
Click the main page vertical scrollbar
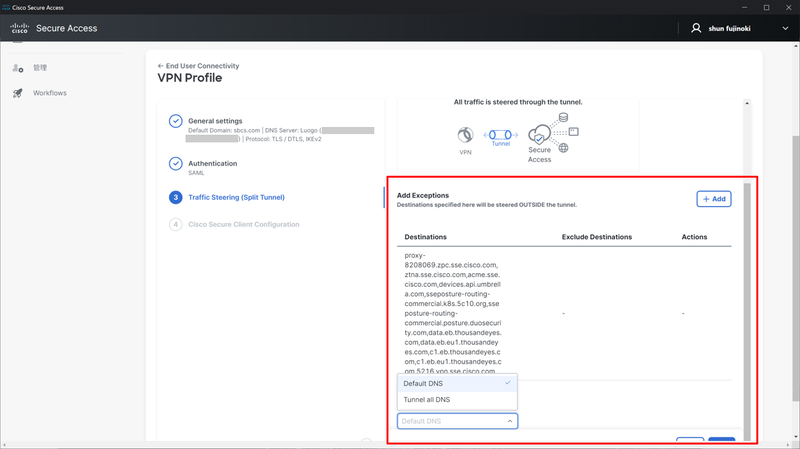(x=795, y=268)
